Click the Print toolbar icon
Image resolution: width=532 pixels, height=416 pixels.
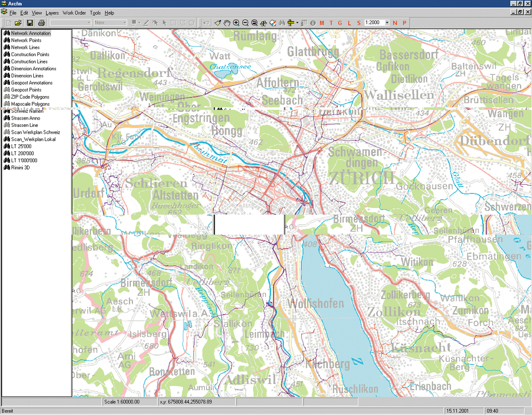pos(42,23)
